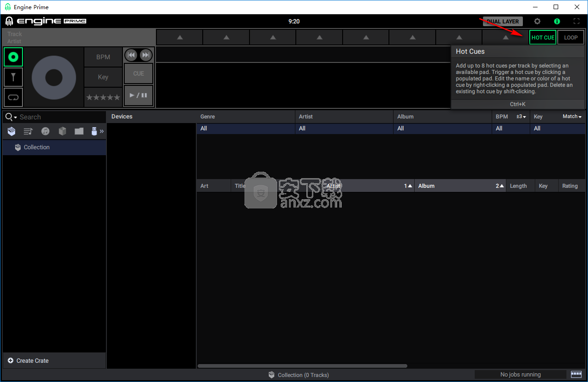Screen dimensions: 588x382
Task: Toggle the DUAL LAYER deck button
Action: pos(503,21)
